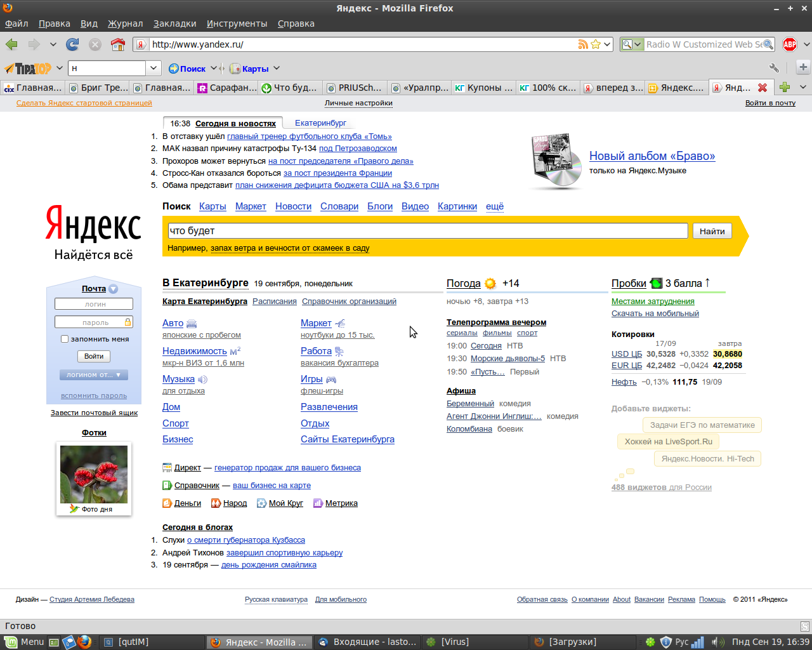
Task: Open the Недвижимость link
Action: click(194, 351)
